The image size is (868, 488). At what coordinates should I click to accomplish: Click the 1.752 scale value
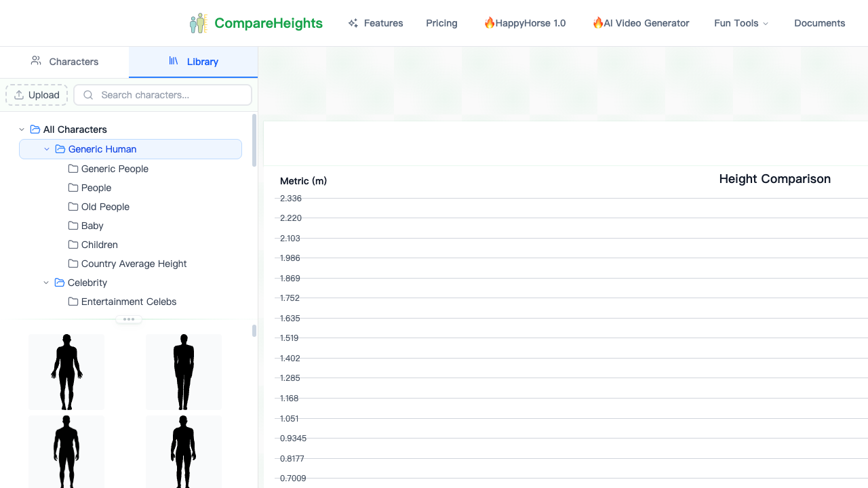290,298
